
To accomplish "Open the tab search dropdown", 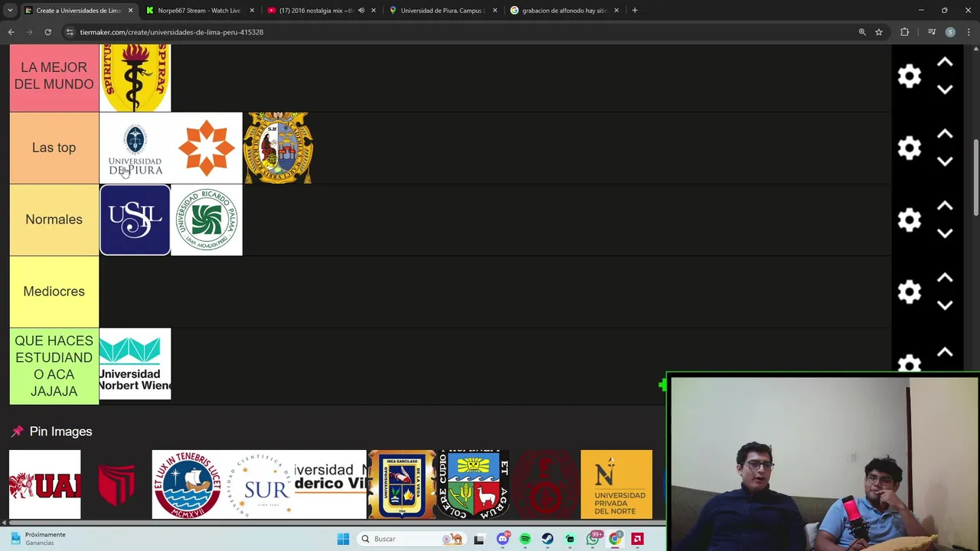I will coord(10,11).
